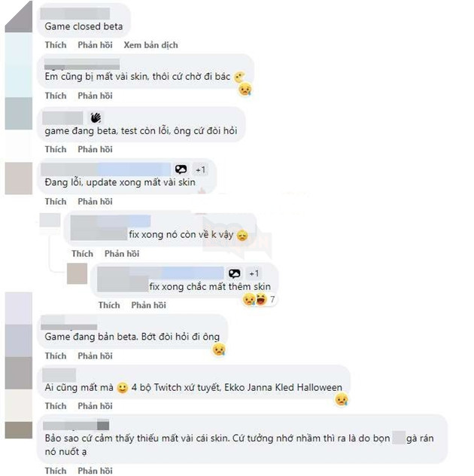The image size is (474, 476).
Task: Click the +1 badge count on 'fix xong chắc' reply
Action: point(254,273)
